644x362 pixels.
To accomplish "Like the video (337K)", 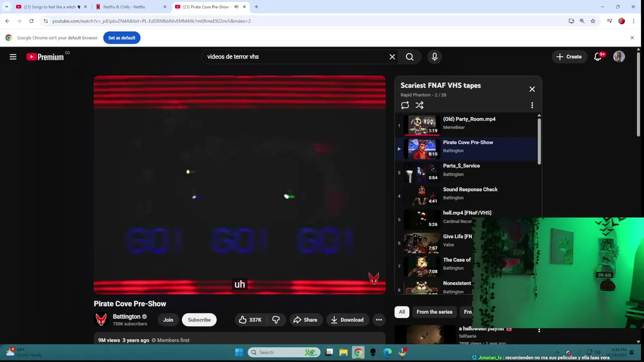I will [x=250, y=320].
